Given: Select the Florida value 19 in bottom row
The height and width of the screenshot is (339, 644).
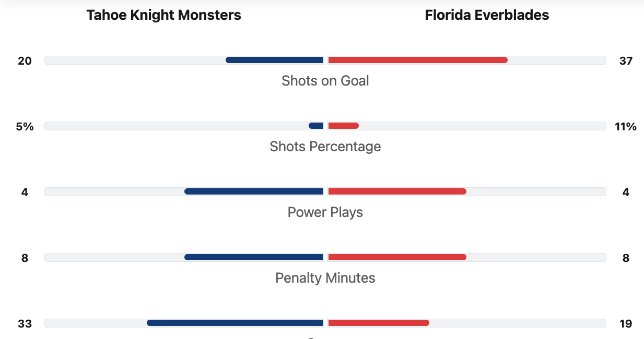Looking at the screenshot, I should click(x=626, y=324).
